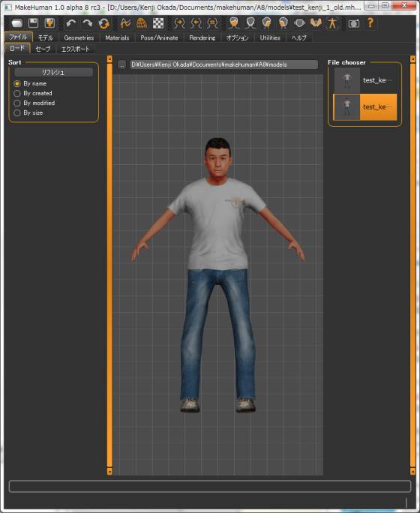Switch to the Rendering tab
This screenshot has height=513, width=420.
pos(202,37)
